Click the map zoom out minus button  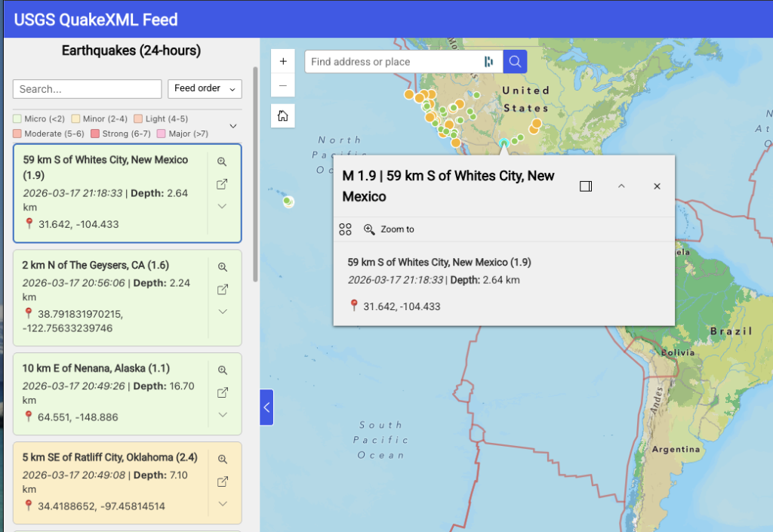(283, 85)
